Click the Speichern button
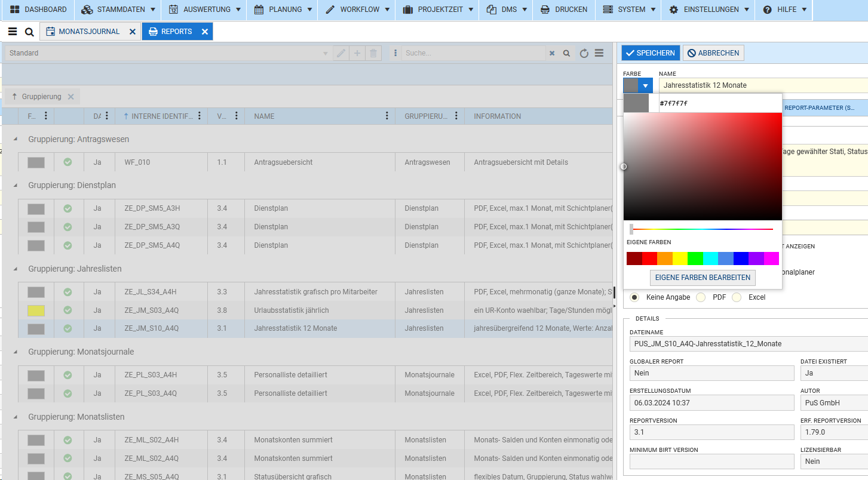Image resolution: width=868 pixels, height=480 pixels. pyautogui.click(x=651, y=53)
